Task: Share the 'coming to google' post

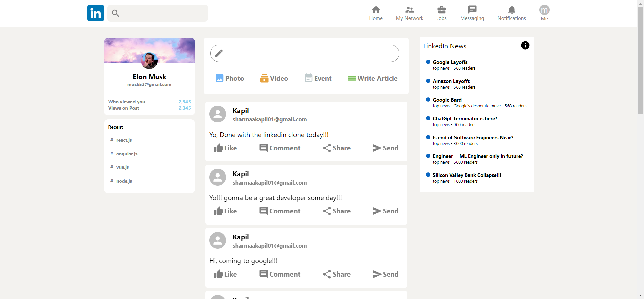Action: pyautogui.click(x=337, y=274)
